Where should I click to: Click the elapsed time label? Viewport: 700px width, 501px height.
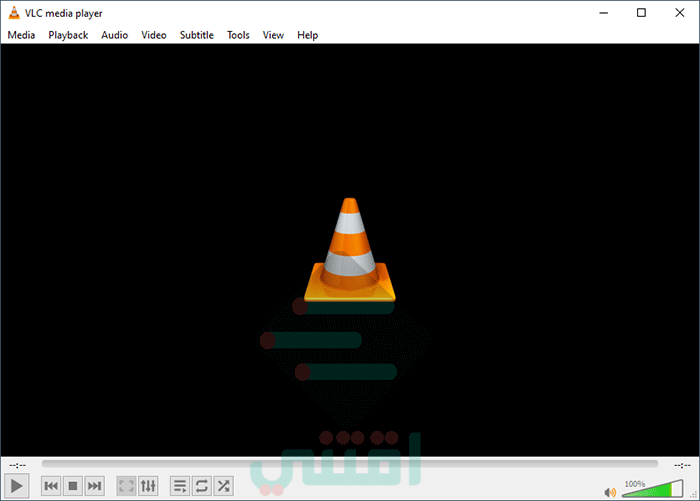point(18,465)
